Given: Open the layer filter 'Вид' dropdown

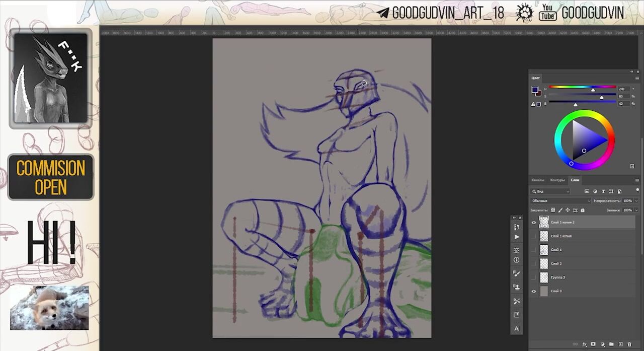Looking at the screenshot, I should tap(551, 191).
